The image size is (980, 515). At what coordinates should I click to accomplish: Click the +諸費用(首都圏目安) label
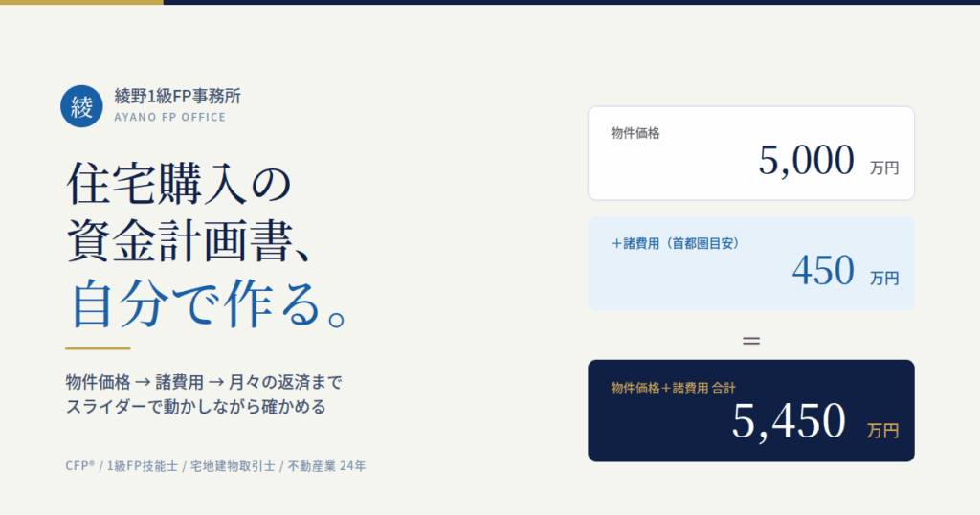675,243
